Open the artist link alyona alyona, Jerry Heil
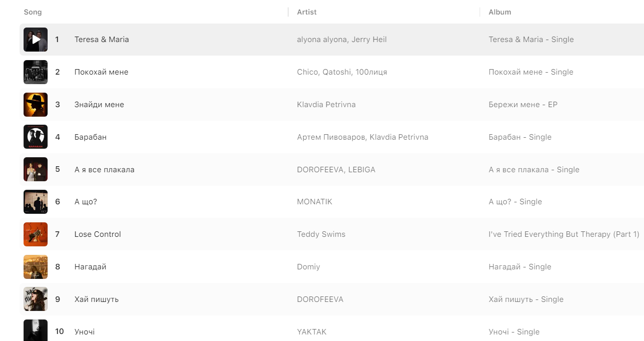Image resolution: width=644 pixels, height=341 pixels. tap(342, 40)
